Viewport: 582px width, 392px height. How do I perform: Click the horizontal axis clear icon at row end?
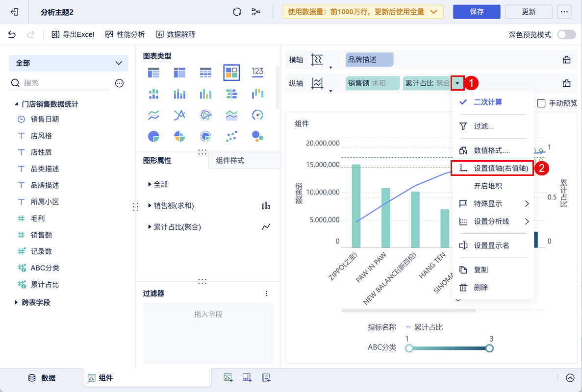coord(566,60)
